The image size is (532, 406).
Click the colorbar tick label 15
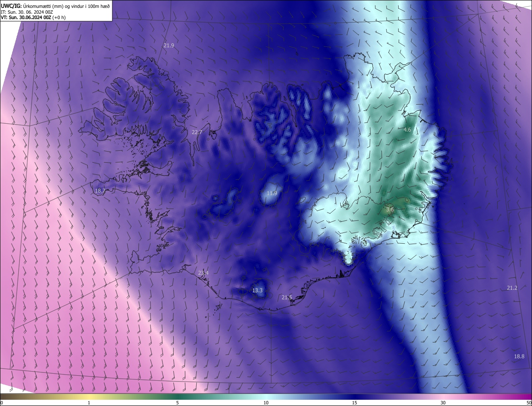[355, 403]
